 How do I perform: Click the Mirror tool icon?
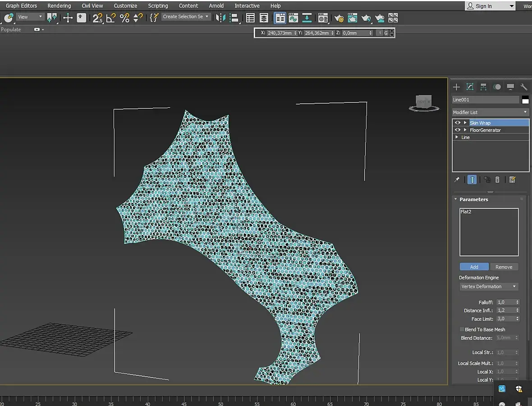coord(220,18)
